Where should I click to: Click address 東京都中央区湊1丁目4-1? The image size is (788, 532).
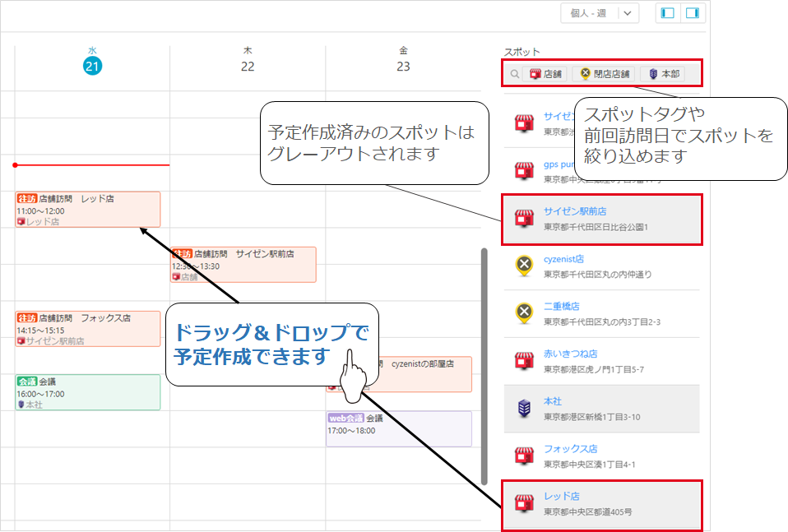(x=590, y=465)
